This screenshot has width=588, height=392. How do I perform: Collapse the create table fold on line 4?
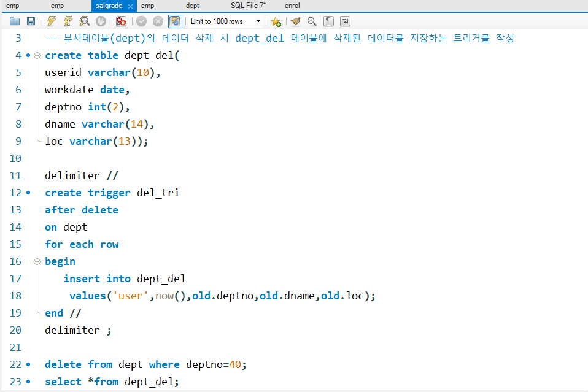(37, 55)
